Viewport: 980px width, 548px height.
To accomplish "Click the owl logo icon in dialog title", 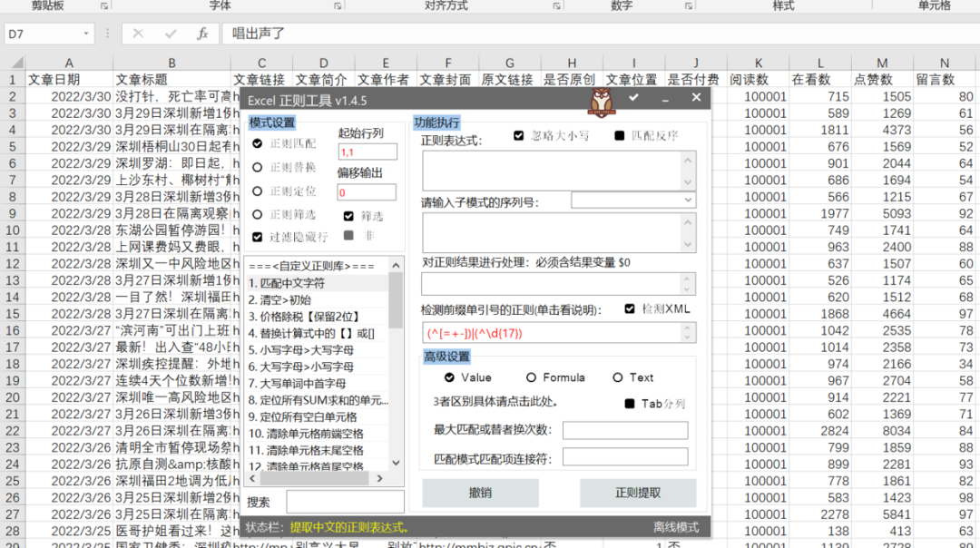I will tap(602, 103).
